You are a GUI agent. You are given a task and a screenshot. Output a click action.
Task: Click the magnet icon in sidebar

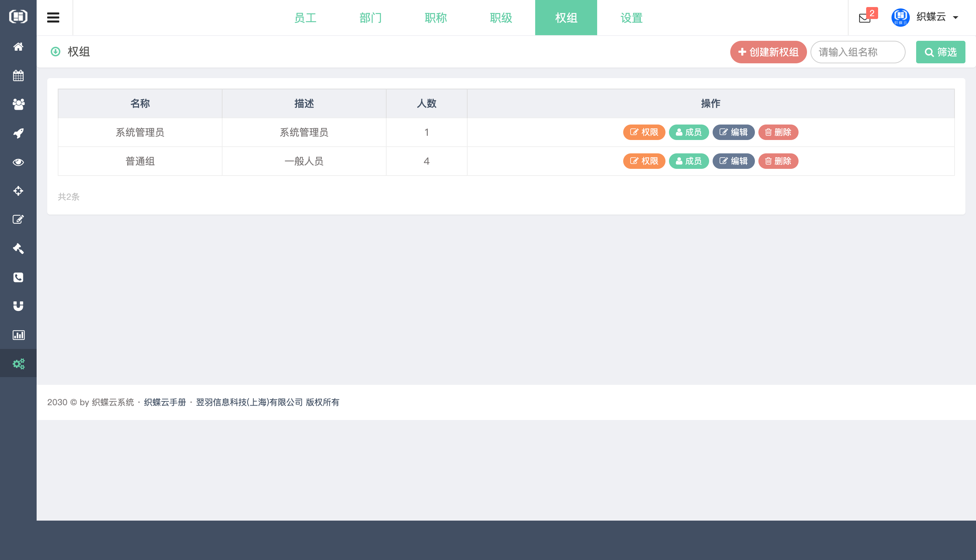tap(18, 306)
